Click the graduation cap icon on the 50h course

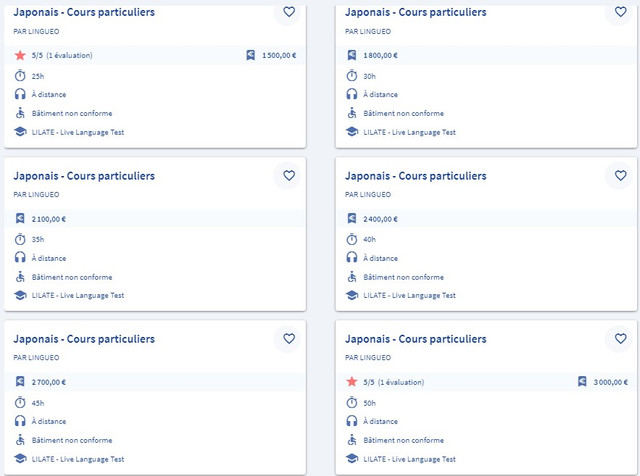[351, 458]
